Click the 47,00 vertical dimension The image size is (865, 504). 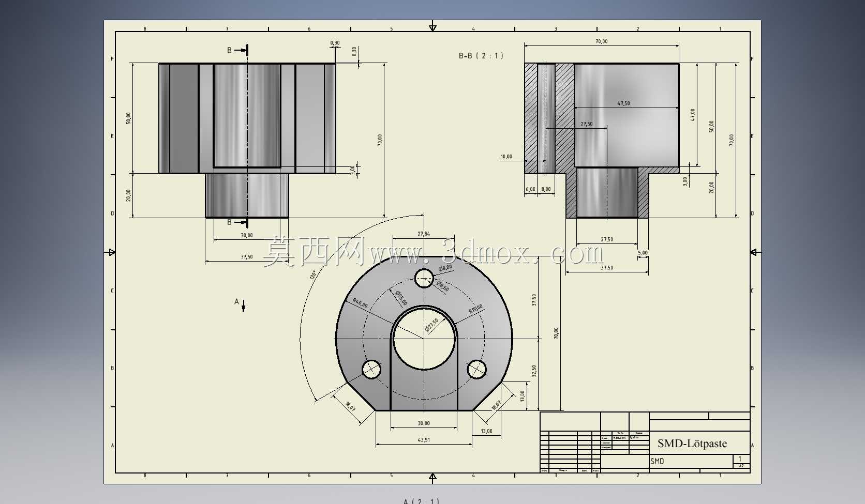[693, 115]
